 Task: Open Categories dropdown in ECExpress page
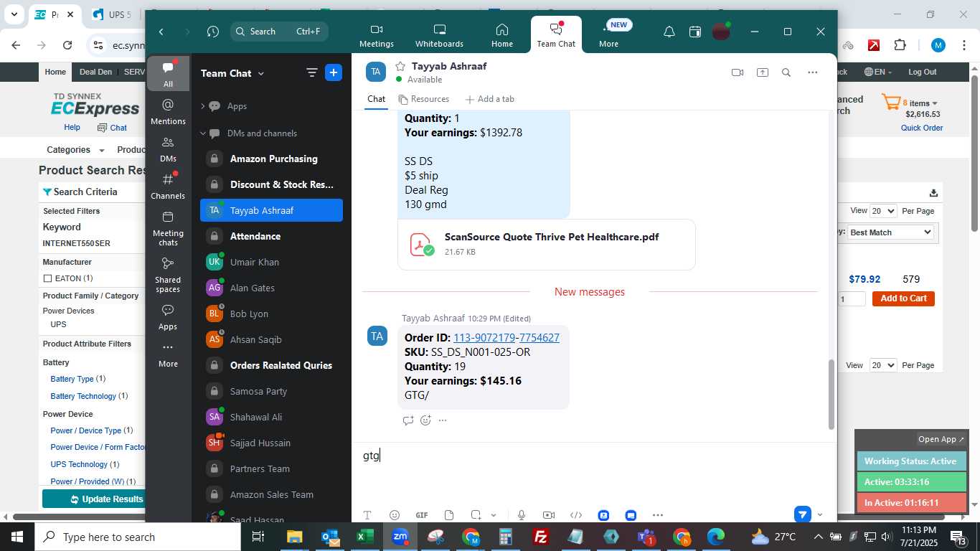point(75,150)
